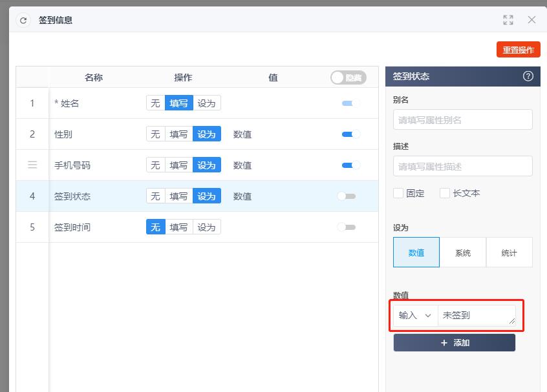Screen dimensions: 547x392
Task: Click the drag handle on 手机号码 row
Action: (x=32, y=165)
